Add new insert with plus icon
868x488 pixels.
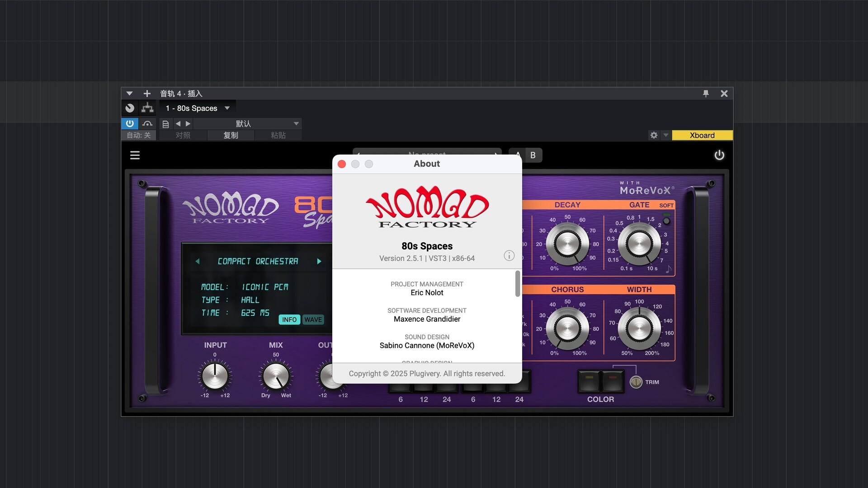coord(147,94)
